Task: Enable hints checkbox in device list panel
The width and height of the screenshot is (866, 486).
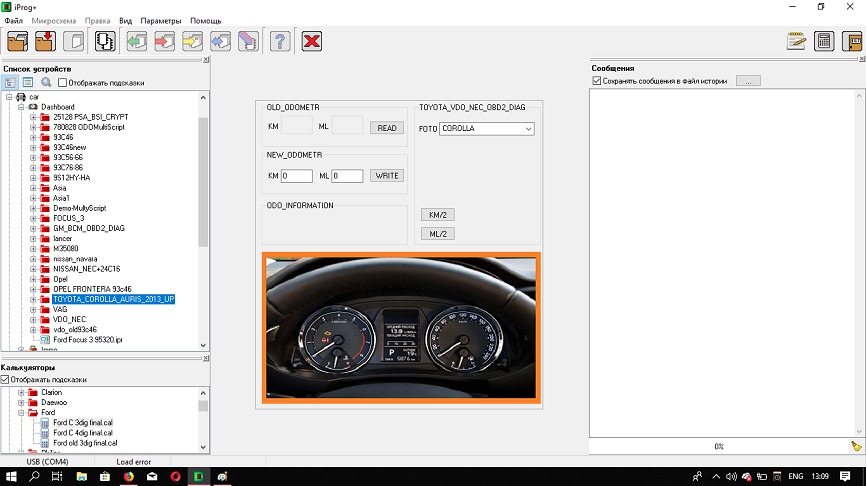Action: (x=62, y=82)
